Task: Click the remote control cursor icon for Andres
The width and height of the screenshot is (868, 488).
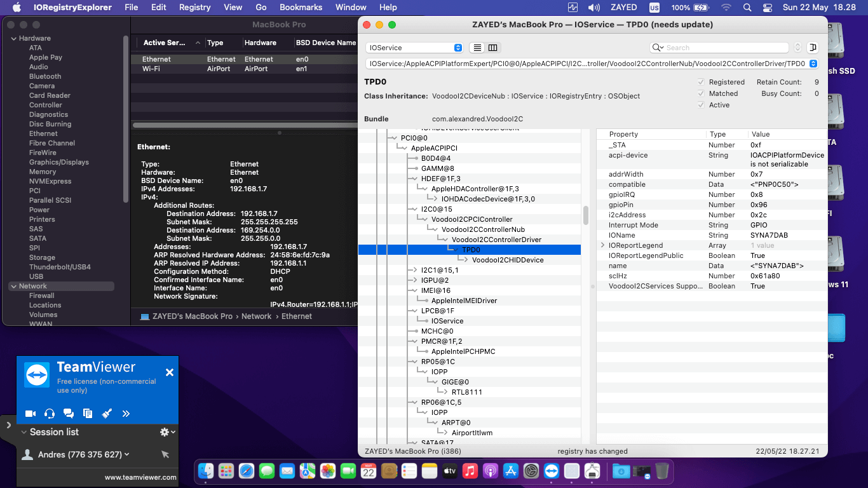Action: (x=165, y=454)
